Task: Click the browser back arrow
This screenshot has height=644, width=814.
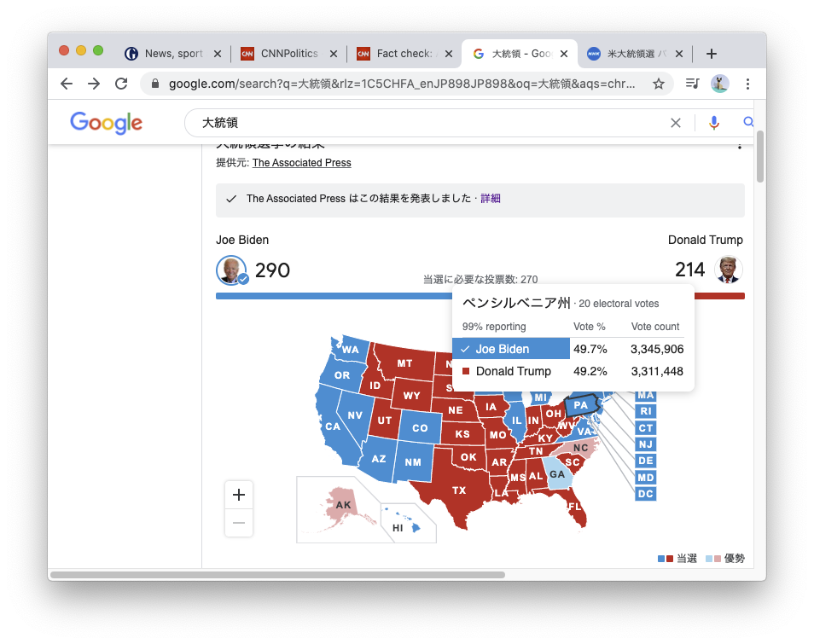Action: point(67,84)
